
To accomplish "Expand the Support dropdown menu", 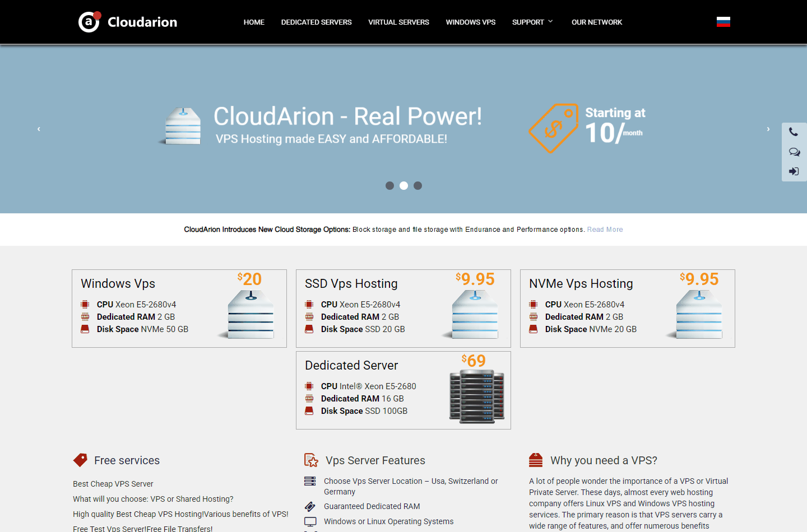I will point(532,22).
